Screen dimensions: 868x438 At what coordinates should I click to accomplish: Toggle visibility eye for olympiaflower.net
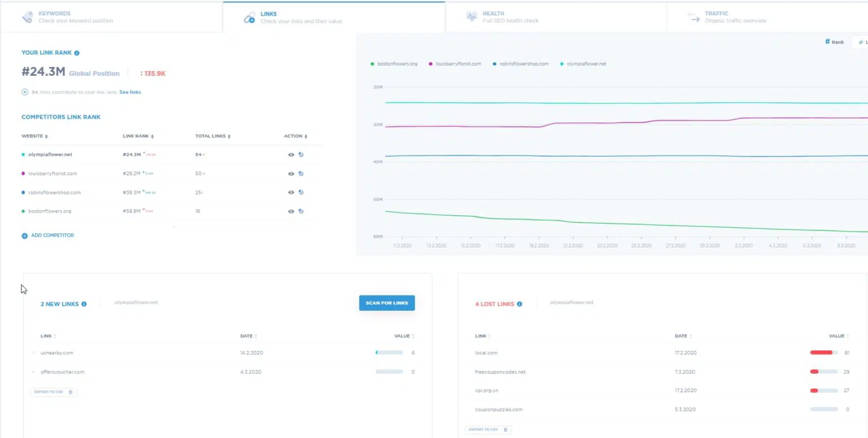coord(291,154)
